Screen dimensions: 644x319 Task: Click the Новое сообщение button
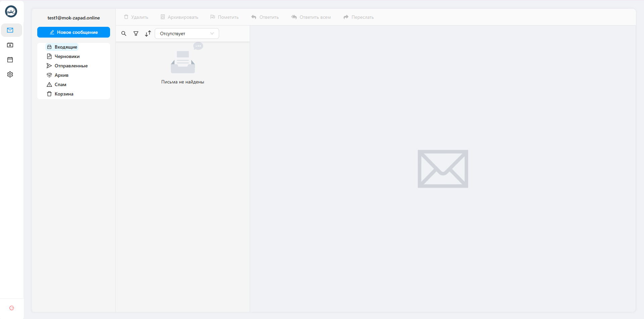point(73,32)
